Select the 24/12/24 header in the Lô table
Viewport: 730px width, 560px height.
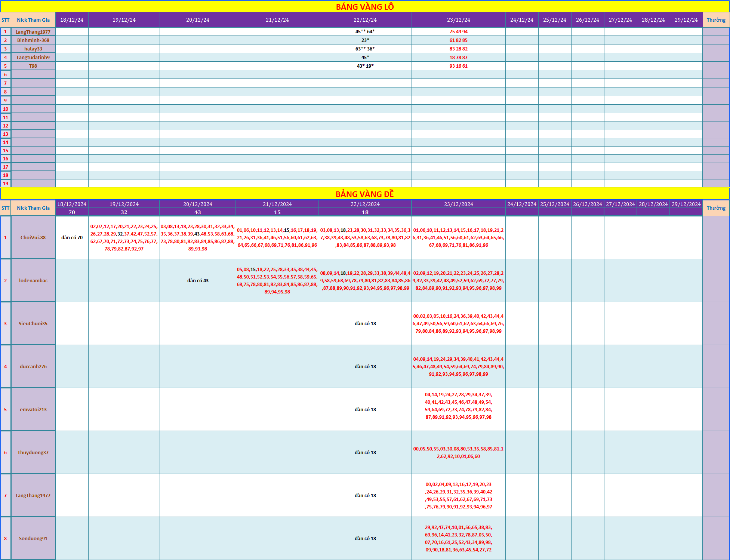click(522, 20)
